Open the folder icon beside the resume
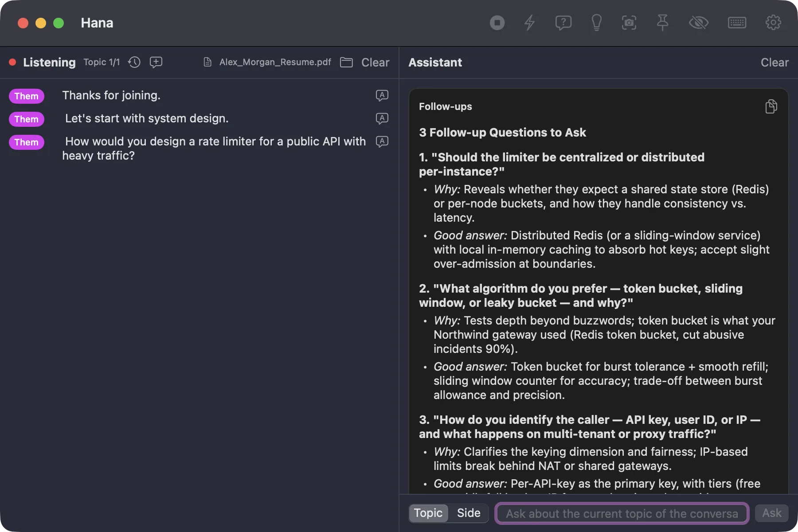The height and width of the screenshot is (532, 798). (346, 62)
